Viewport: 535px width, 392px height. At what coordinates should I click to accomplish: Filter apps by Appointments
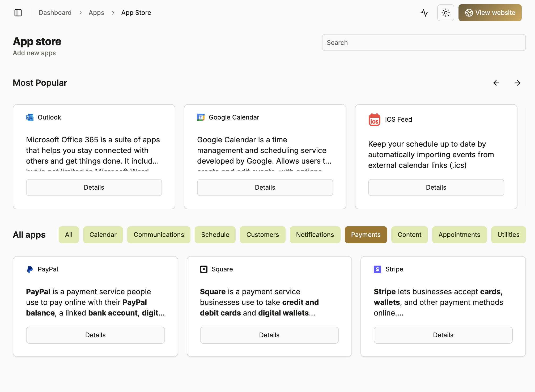(460, 235)
